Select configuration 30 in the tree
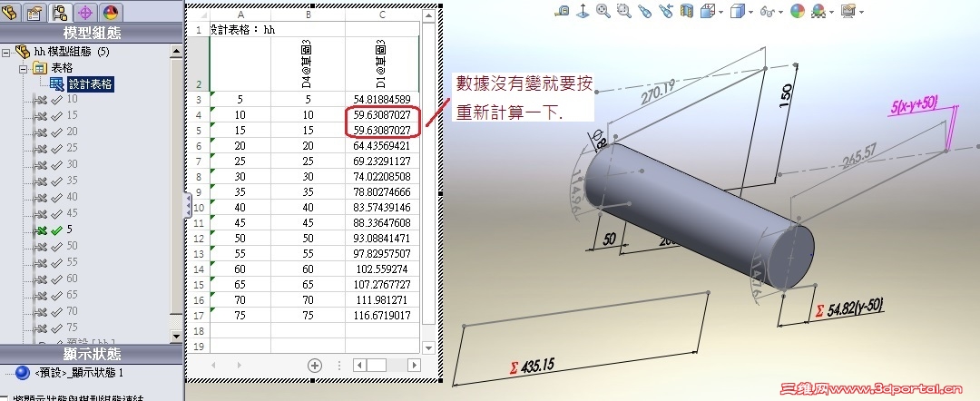Screen dimensions: 980x401 click(72, 163)
